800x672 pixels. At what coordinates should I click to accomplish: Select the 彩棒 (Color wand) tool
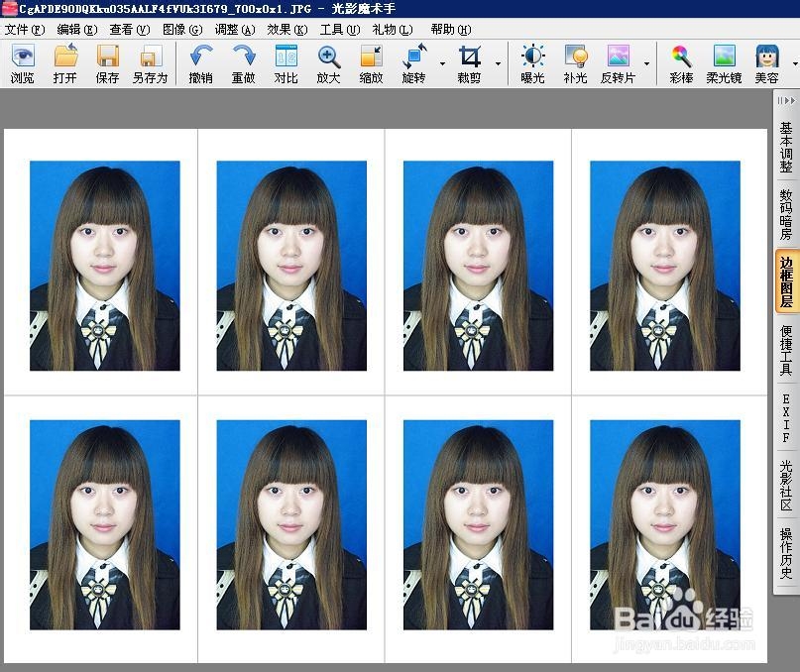[x=682, y=63]
